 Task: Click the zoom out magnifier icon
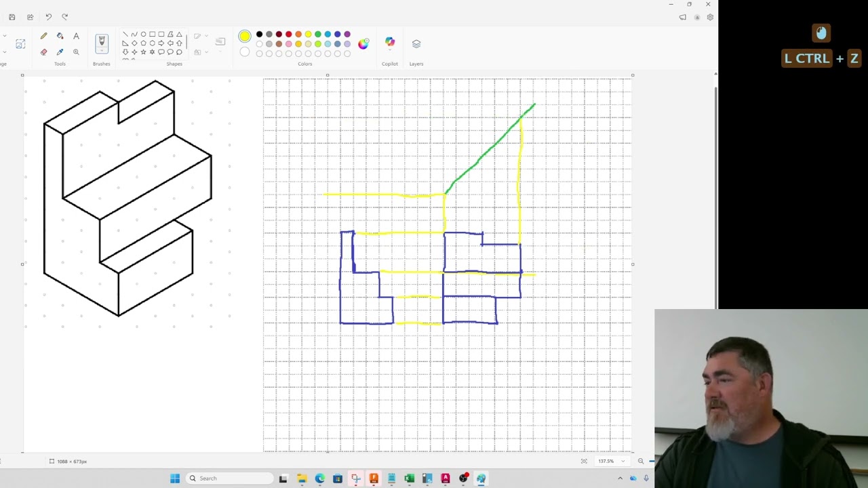point(641,461)
